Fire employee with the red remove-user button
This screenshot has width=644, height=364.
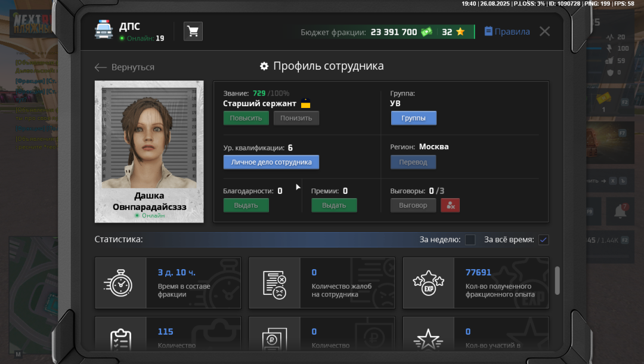point(450,205)
